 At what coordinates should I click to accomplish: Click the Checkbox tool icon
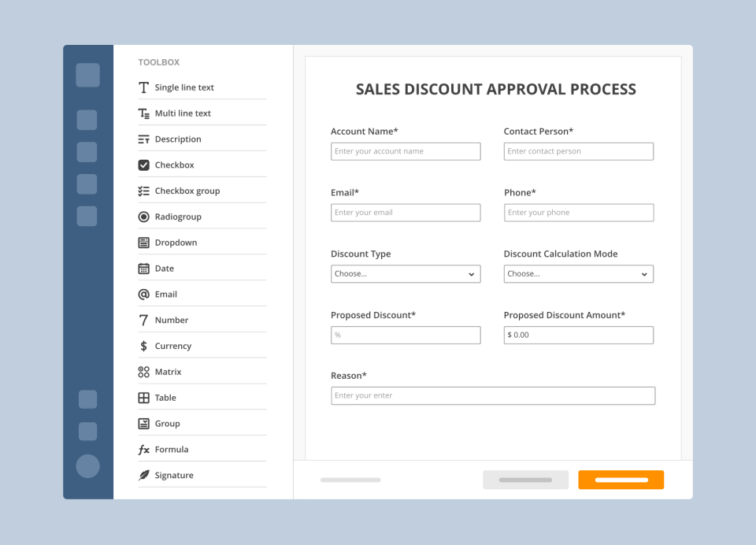point(143,165)
